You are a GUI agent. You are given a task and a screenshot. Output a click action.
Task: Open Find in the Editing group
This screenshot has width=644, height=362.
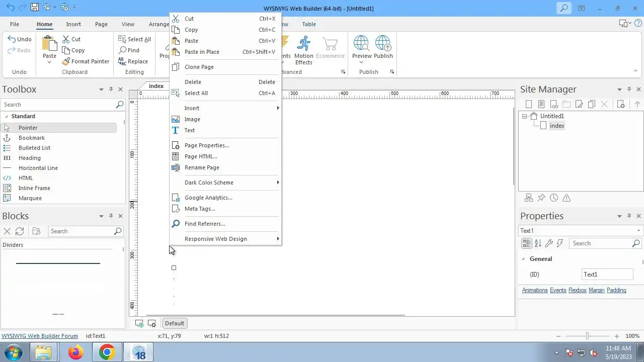[x=129, y=50]
